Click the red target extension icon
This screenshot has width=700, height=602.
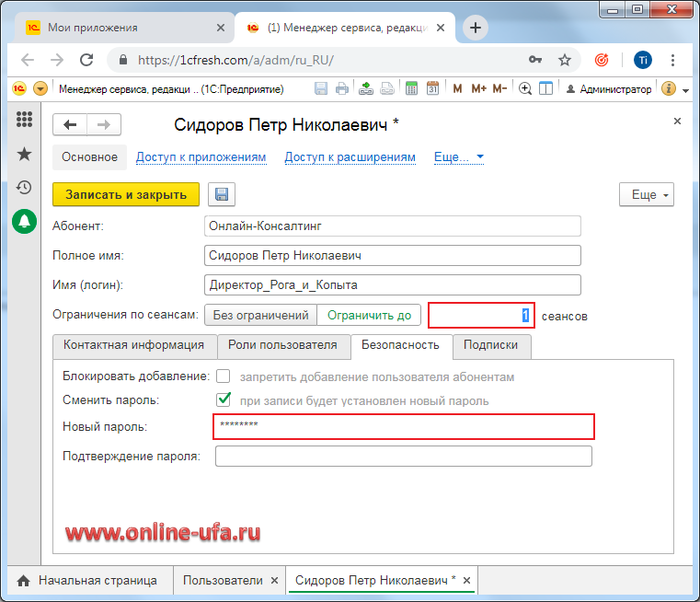pyautogui.click(x=602, y=60)
